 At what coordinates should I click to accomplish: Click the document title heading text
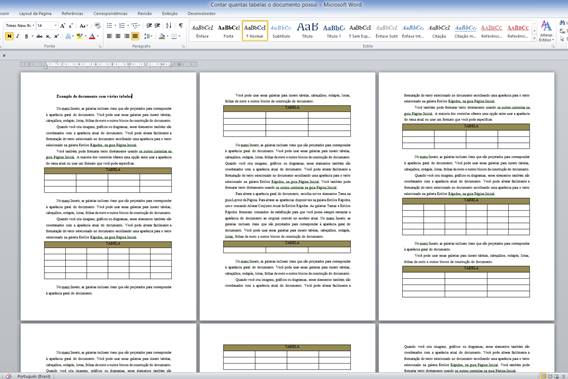pos(94,96)
